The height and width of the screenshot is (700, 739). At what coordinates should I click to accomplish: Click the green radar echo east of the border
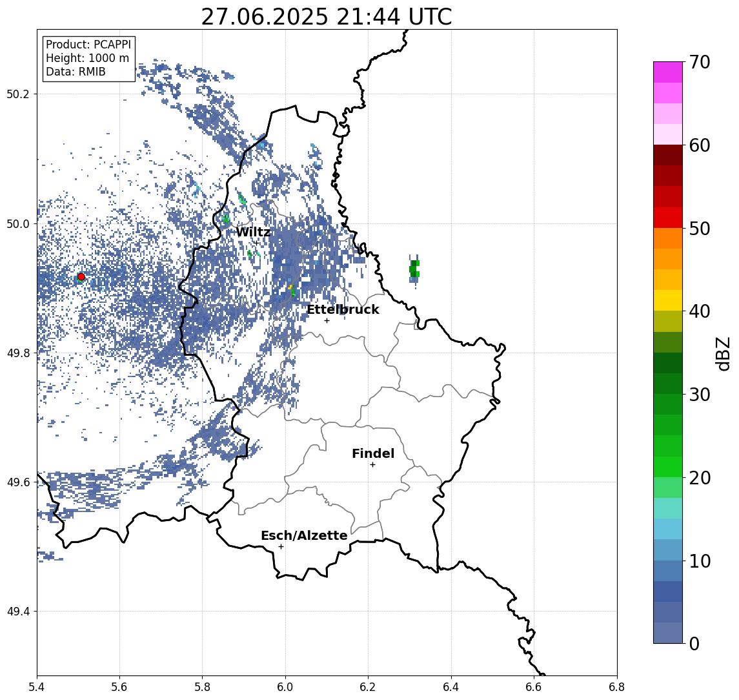pyautogui.click(x=414, y=269)
